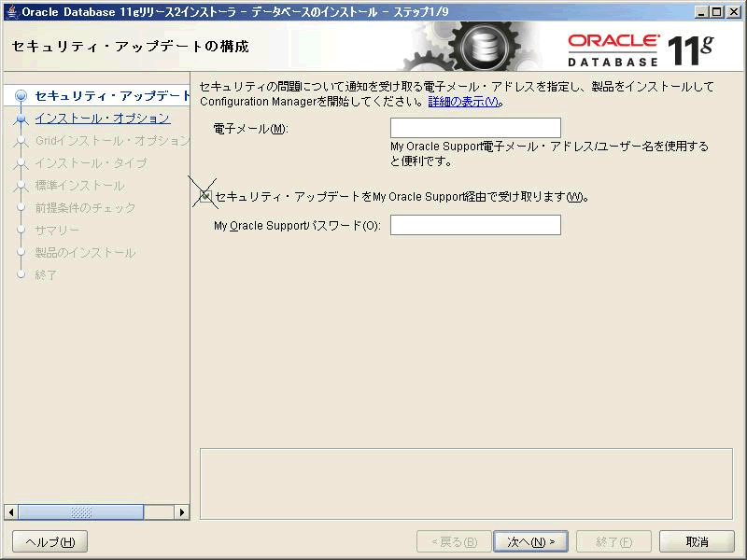The height and width of the screenshot is (560, 747).
Task: Uncheck セキュリティ・アップデート via My Oracle Support checkbox
Action: [206, 197]
